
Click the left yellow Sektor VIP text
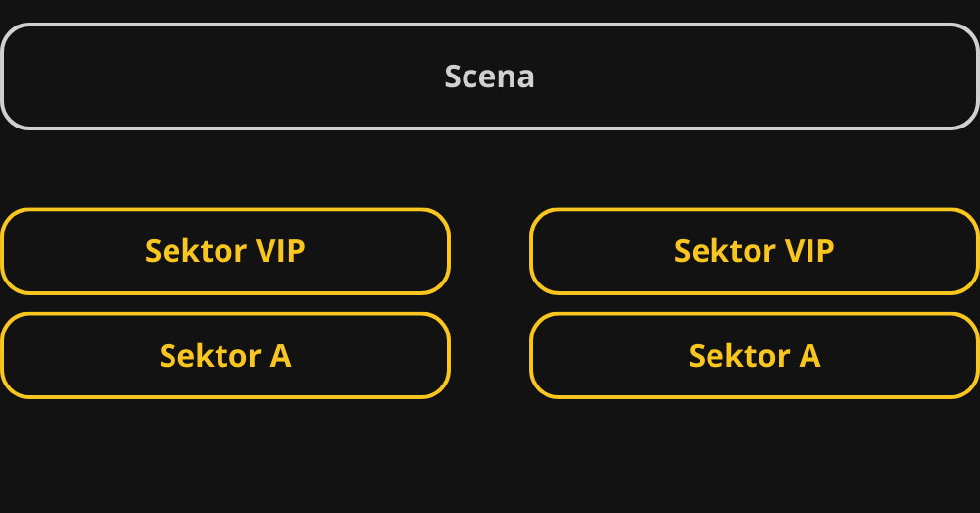click(x=225, y=251)
